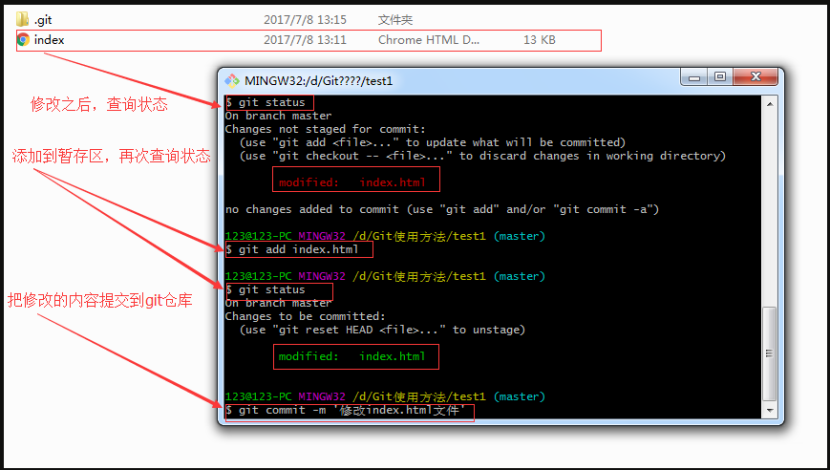Screen dimensions: 831x470
Task: Minimize the MINGW32 terminal window
Action: pyautogui.click(x=695, y=77)
